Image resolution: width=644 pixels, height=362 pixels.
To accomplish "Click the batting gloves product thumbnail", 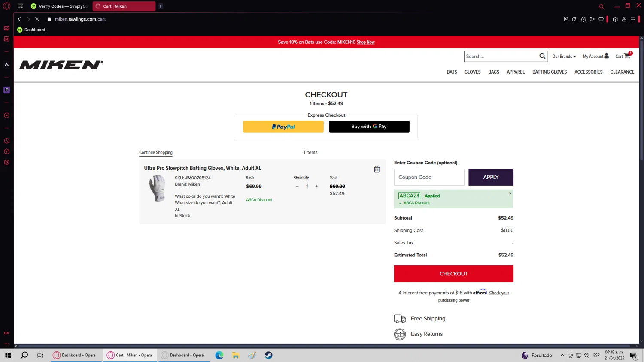I will coord(158,188).
